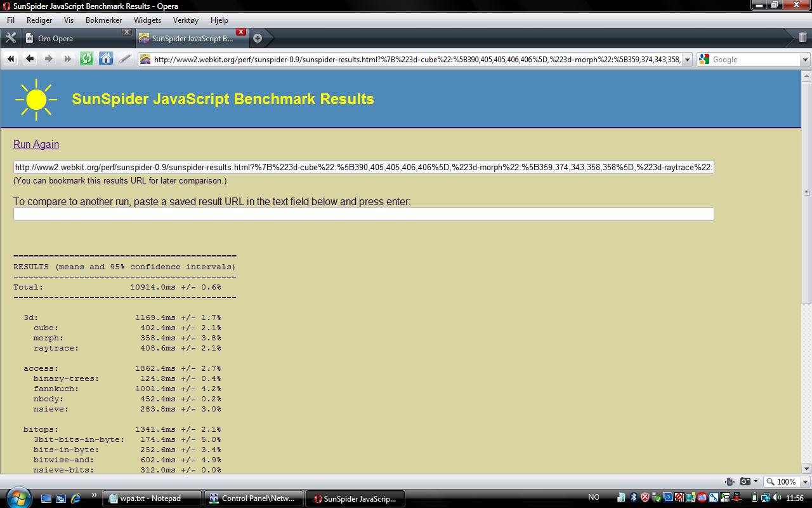812x508 pixels.
Task: Close the SunSpider results tab
Action: pyautogui.click(x=241, y=32)
